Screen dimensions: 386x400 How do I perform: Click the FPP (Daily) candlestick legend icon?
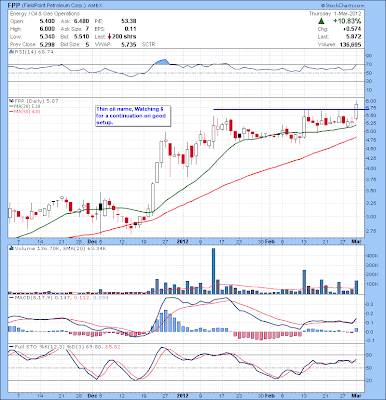tap(10, 100)
